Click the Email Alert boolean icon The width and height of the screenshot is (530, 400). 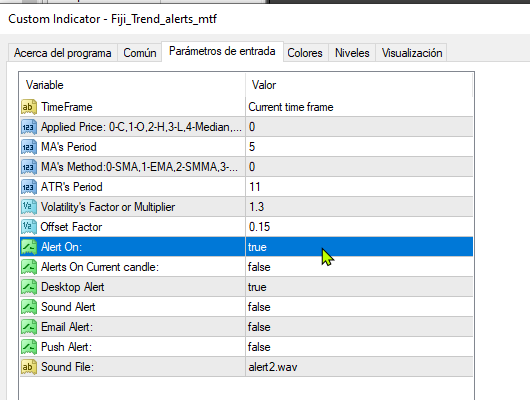click(29, 327)
